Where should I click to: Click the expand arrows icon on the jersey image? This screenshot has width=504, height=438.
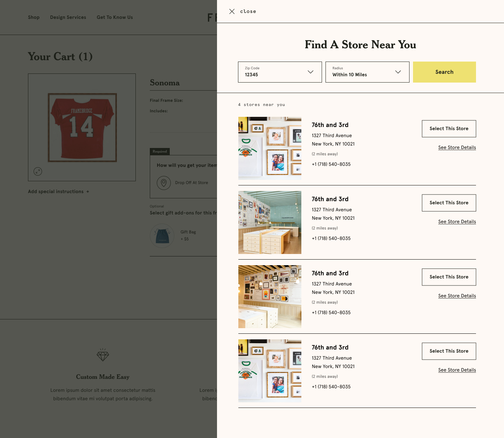coord(38,172)
